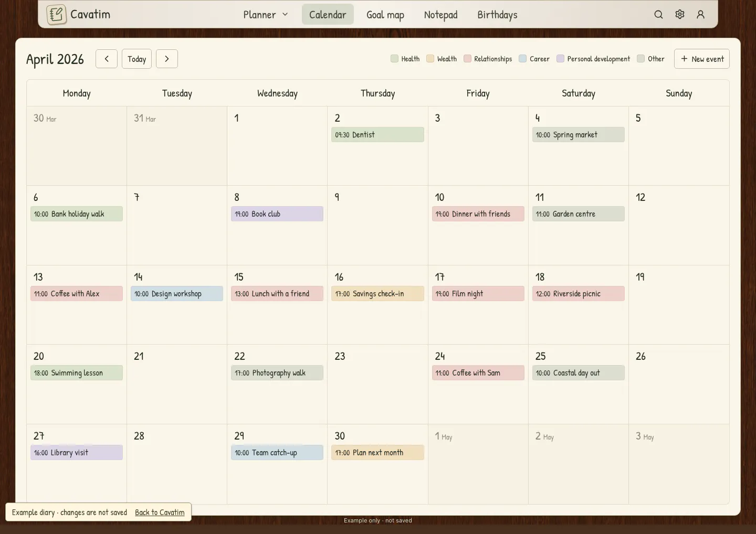This screenshot has height=534, width=756.
Task: Open the Coffee with Alex event
Action: point(77,294)
